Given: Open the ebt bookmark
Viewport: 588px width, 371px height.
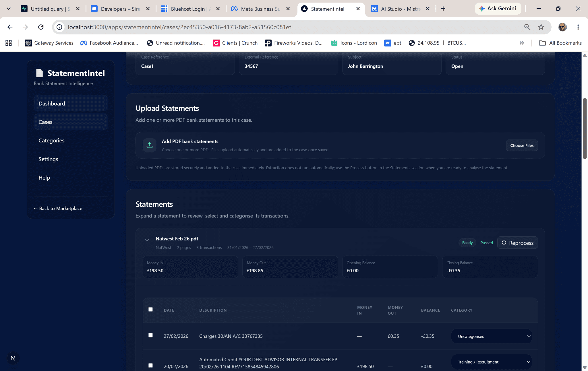Looking at the screenshot, I should coord(393,43).
